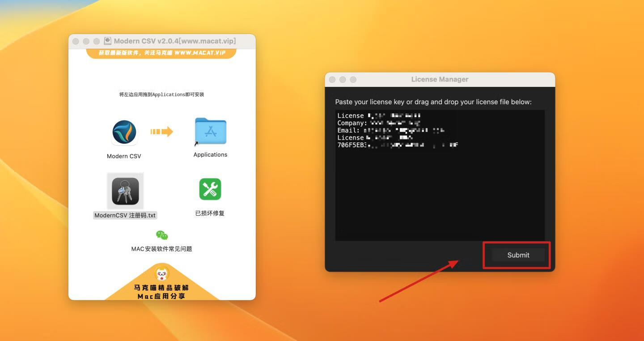The height and width of the screenshot is (341, 644).
Task: Click the "已损坏修复" label
Action: tap(210, 213)
